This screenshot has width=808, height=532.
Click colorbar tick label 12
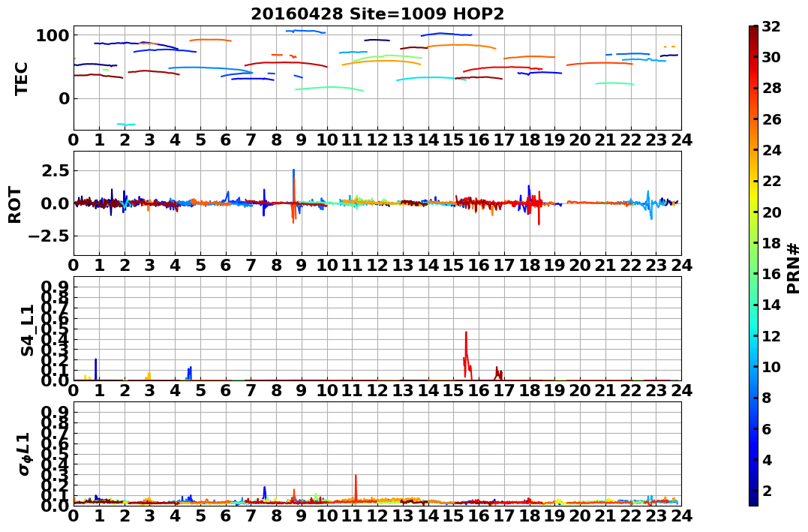(771, 335)
